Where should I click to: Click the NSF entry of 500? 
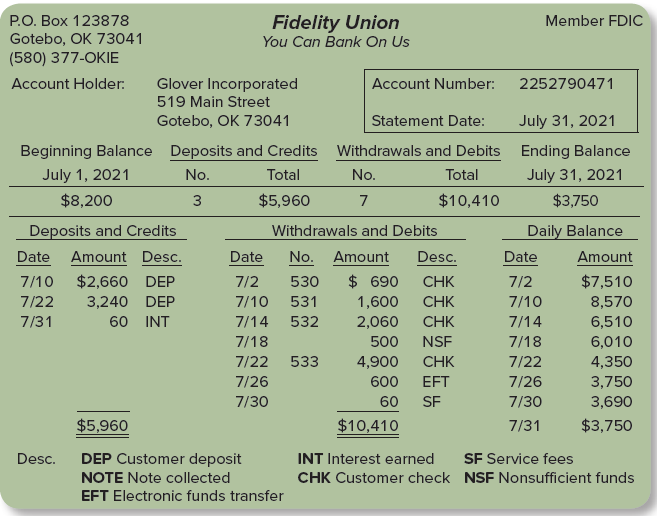tap(384, 342)
